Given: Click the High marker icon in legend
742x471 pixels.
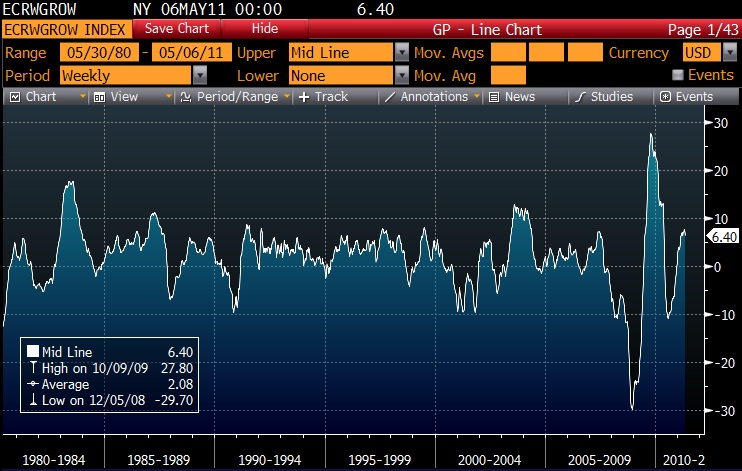Looking at the screenshot, I should pyautogui.click(x=33, y=367).
